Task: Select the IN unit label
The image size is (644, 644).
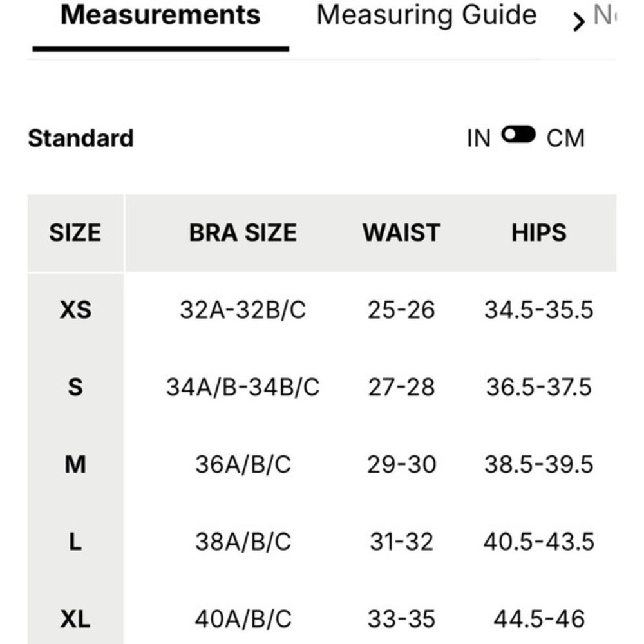Action: click(479, 138)
